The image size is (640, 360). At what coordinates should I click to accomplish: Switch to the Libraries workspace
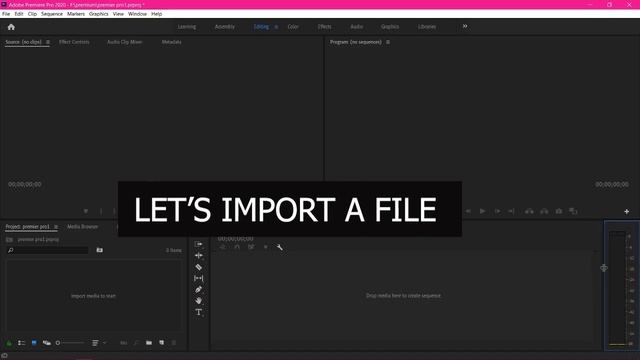tap(427, 27)
